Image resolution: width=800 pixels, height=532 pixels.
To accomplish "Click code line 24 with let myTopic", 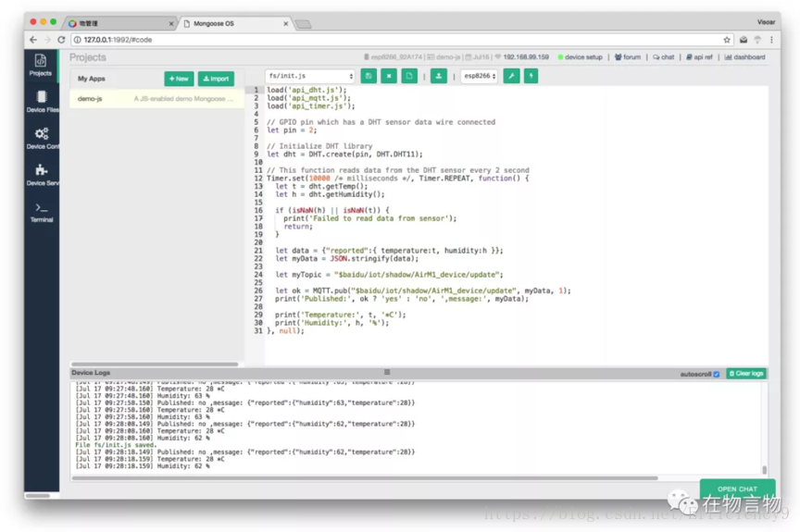I will pos(389,274).
